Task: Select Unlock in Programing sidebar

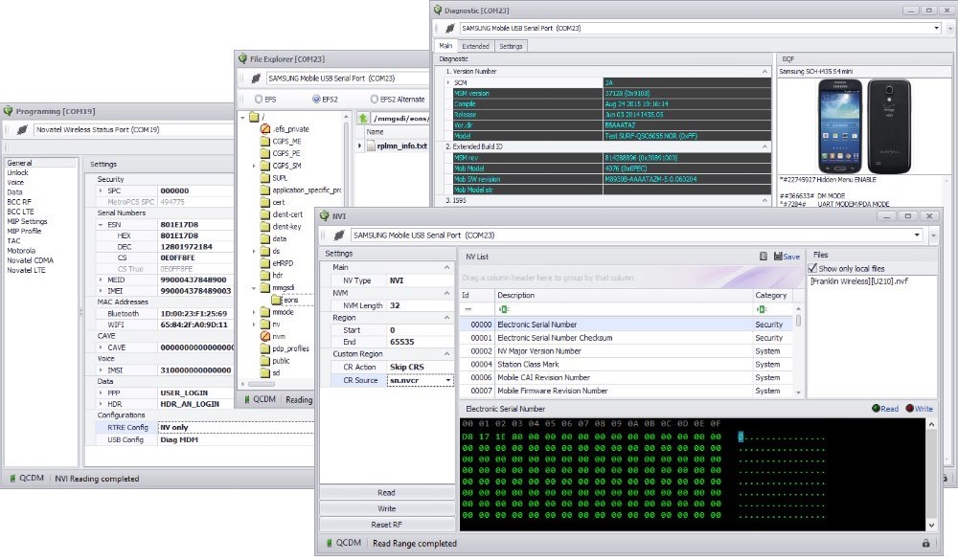Action: (x=17, y=173)
